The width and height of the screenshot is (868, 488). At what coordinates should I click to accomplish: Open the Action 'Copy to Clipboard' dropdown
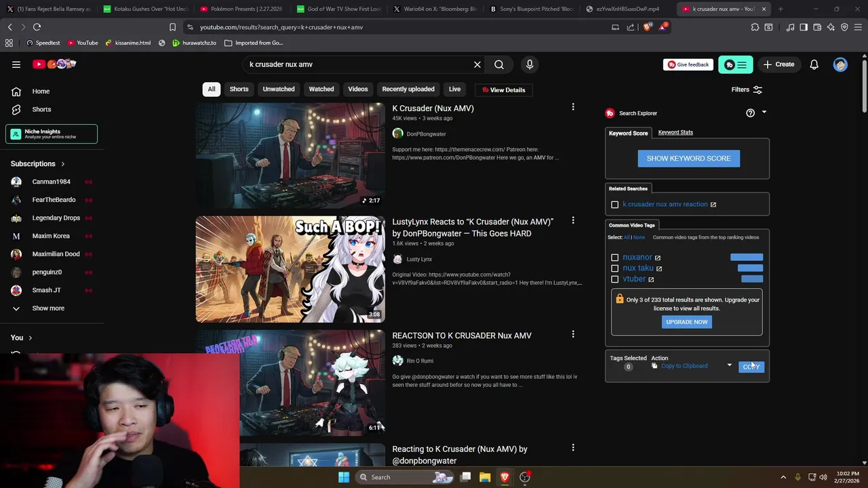[692, 366]
